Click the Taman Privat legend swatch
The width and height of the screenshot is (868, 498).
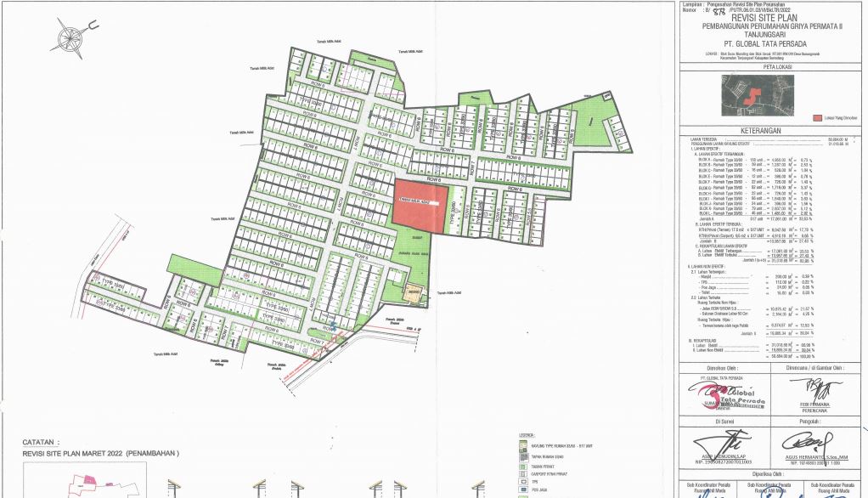click(x=523, y=467)
